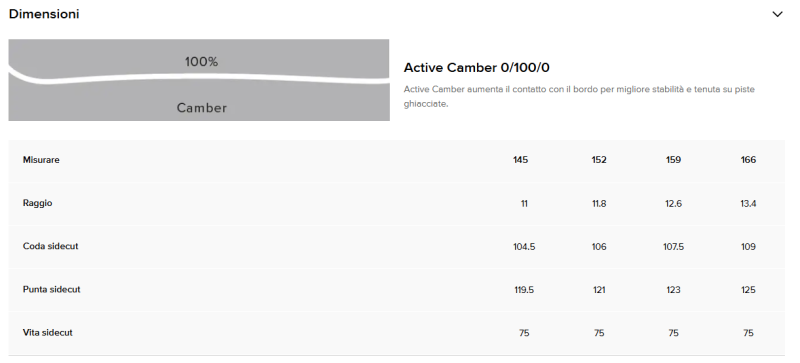Click the 104.5 tail sidecut value

(524, 247)
